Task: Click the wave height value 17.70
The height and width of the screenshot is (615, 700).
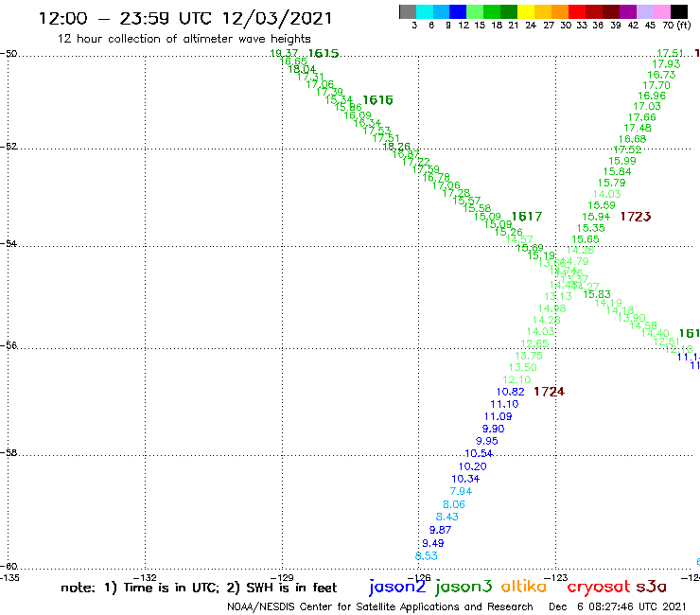Action: coord(656,85)
